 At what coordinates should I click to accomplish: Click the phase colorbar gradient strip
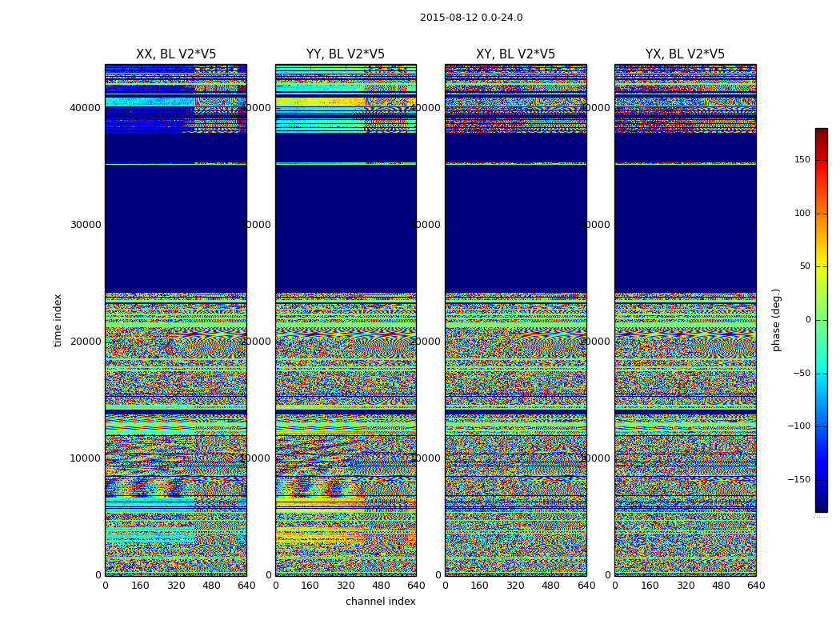822,320
